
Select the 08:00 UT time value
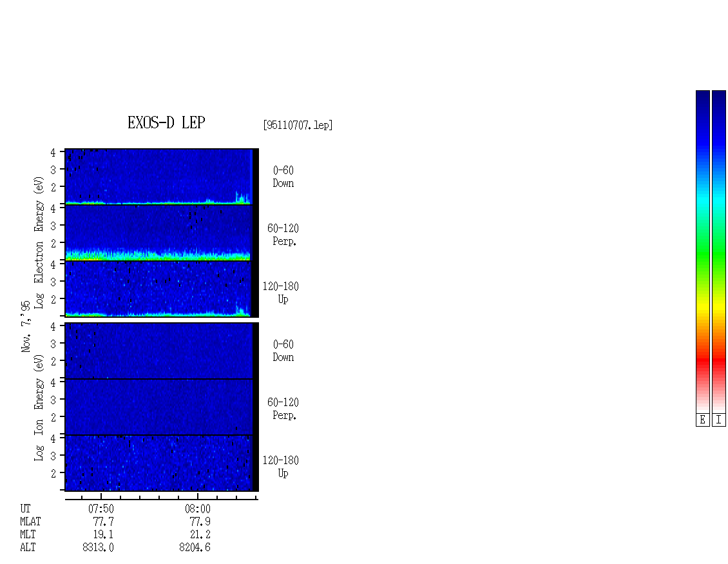197,509
